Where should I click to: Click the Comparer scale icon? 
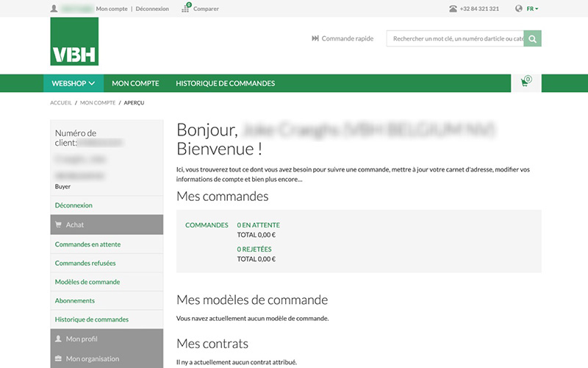click(186, 8)
